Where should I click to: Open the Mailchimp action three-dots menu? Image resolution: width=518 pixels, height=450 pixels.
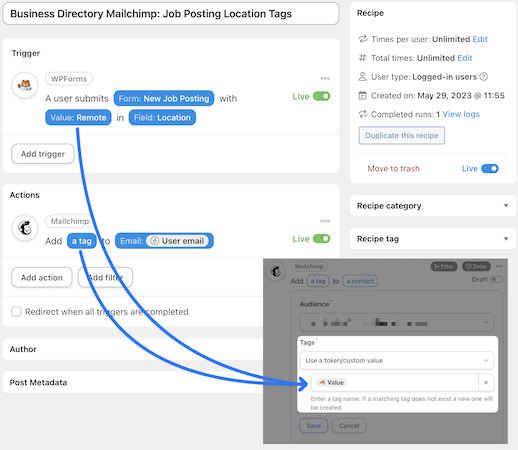tap(325, 221)
